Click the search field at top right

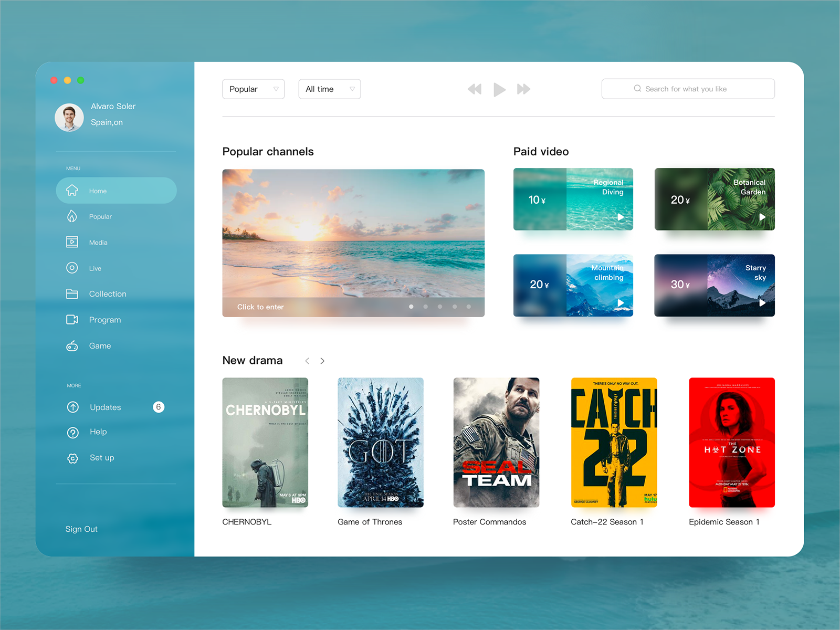pyautogui.click(x=688, y=89)
